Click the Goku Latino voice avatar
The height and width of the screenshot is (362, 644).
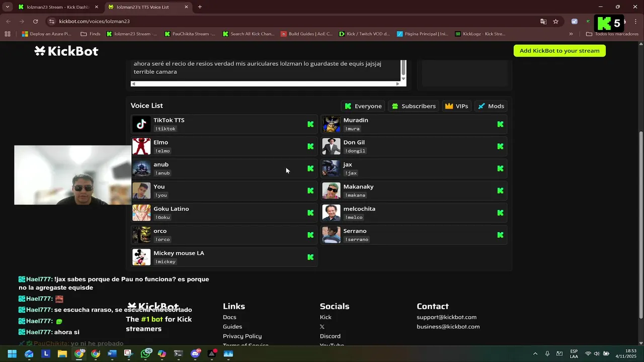click(x=141, y=213)
